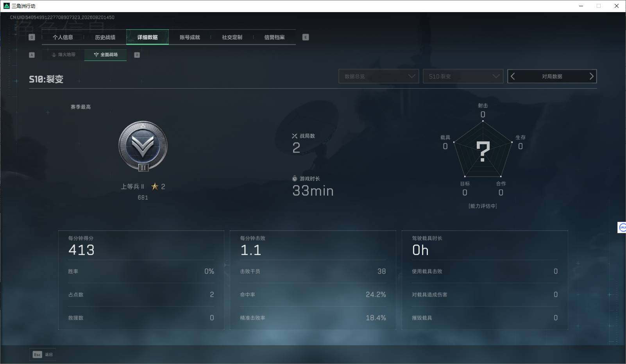Image resolution: width=626 pixels, height=364 pixels.
Task: Click the [能力评估中] status text
Action: click(x=483, y=206)
